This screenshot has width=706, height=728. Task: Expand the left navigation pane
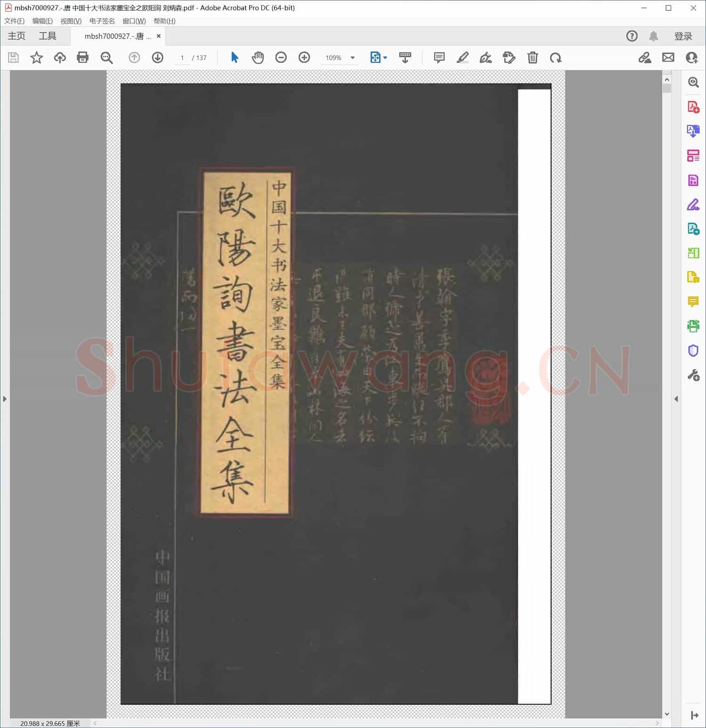tap(5, 398)
